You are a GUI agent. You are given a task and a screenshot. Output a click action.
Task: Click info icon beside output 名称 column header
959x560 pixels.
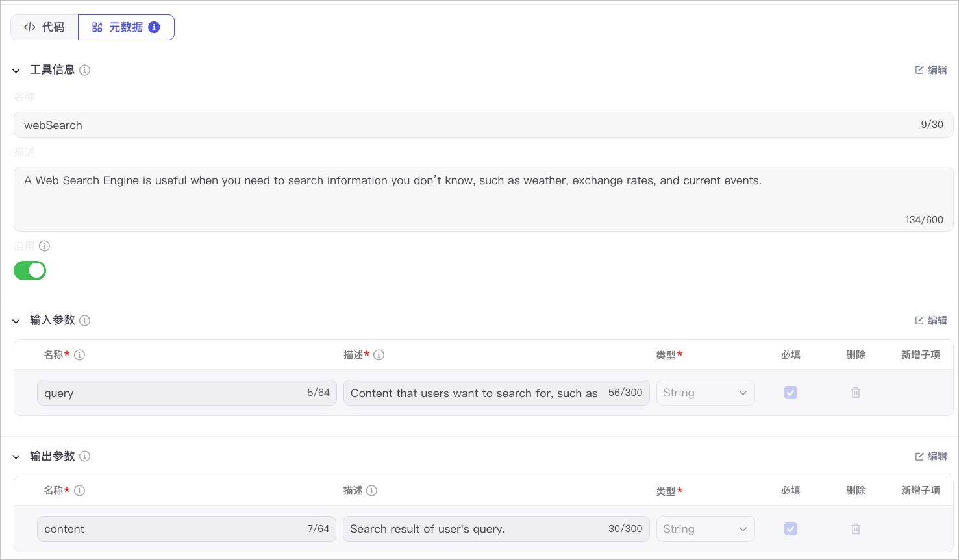(x=79, y=491)
